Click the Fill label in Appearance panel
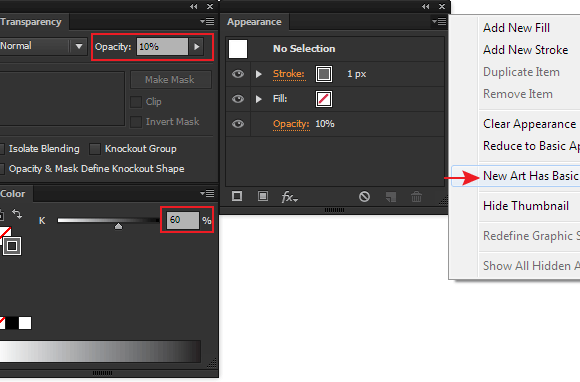Image resolution: width=580 pixels, height=382 pixels. coord(280,99)
